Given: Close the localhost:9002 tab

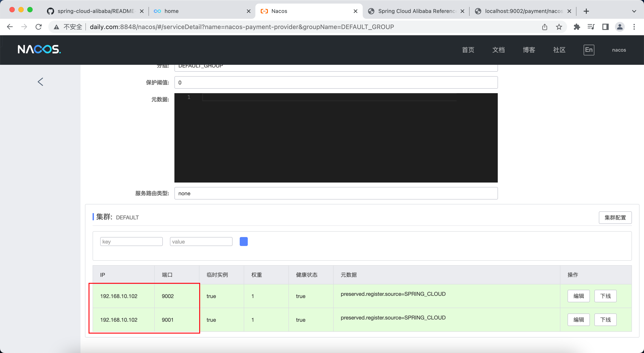Looking at the screenshot, I should 569,11.
